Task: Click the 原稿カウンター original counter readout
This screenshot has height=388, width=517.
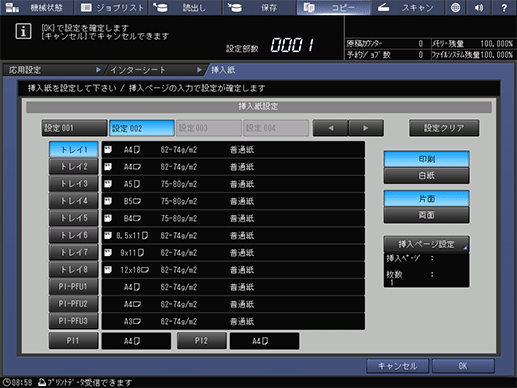Action: pos(385,44)
